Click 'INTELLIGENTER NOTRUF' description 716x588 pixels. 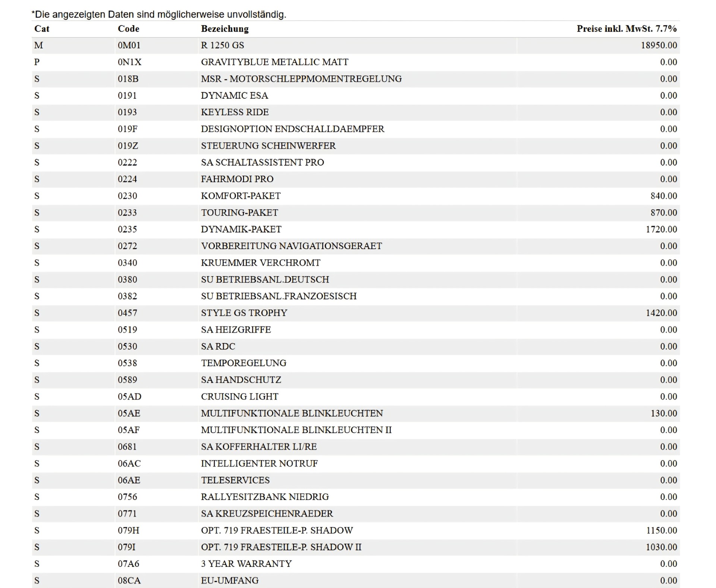coord(260,464)
